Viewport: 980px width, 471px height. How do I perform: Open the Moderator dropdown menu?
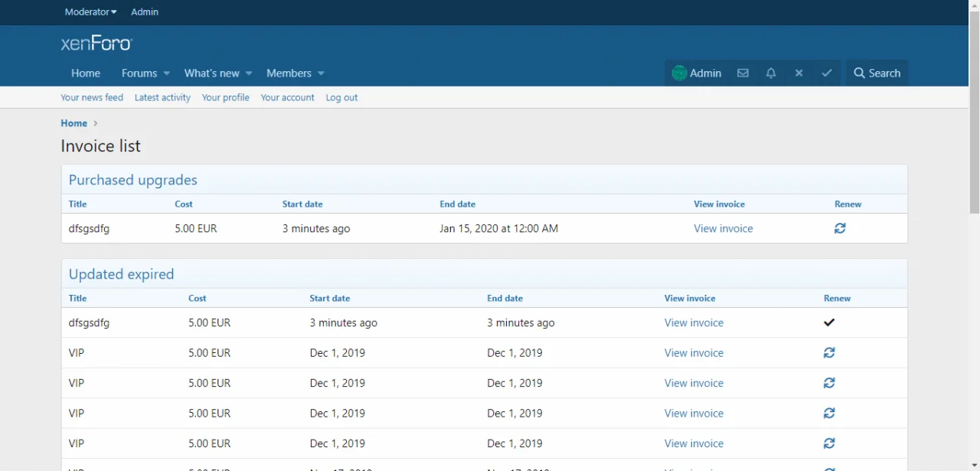click(x=91, y=12)
